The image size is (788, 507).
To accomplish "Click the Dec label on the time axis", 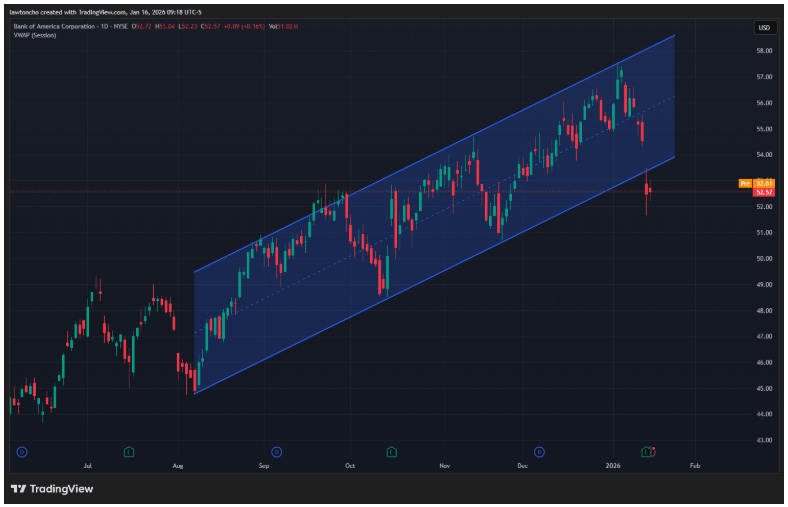I will tap(523, 466).
